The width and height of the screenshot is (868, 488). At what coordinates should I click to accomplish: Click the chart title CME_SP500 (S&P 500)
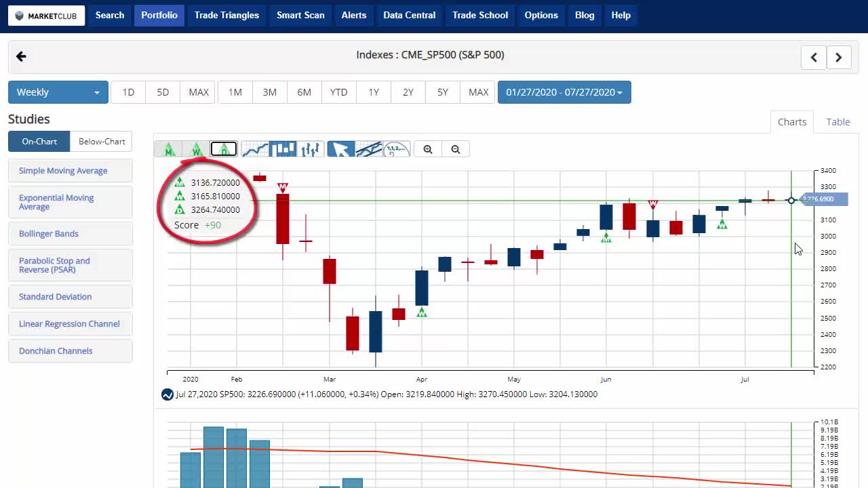click(430, 55)
